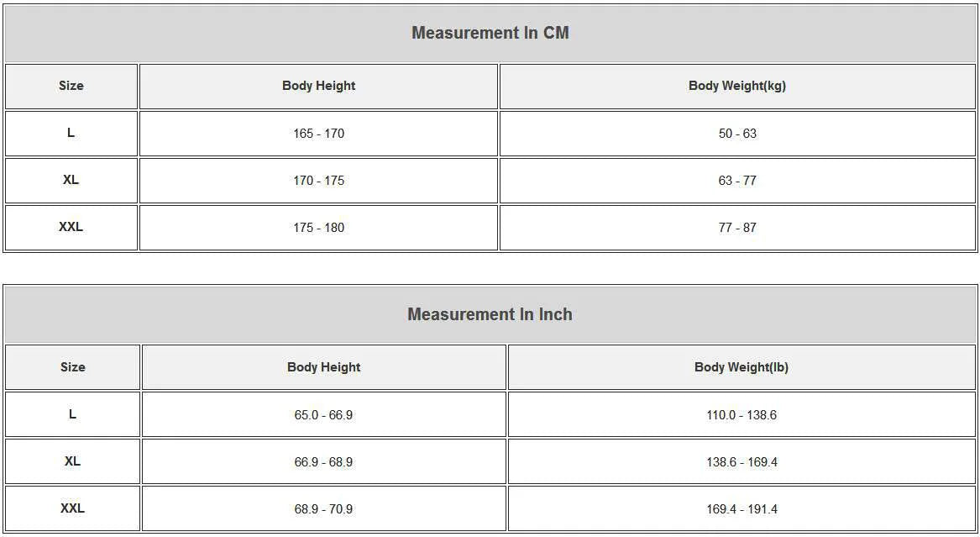Screen dimensions: 980x537
Task: Click the 65.0 - 66.9 height cell
Action: coord(324,414)
